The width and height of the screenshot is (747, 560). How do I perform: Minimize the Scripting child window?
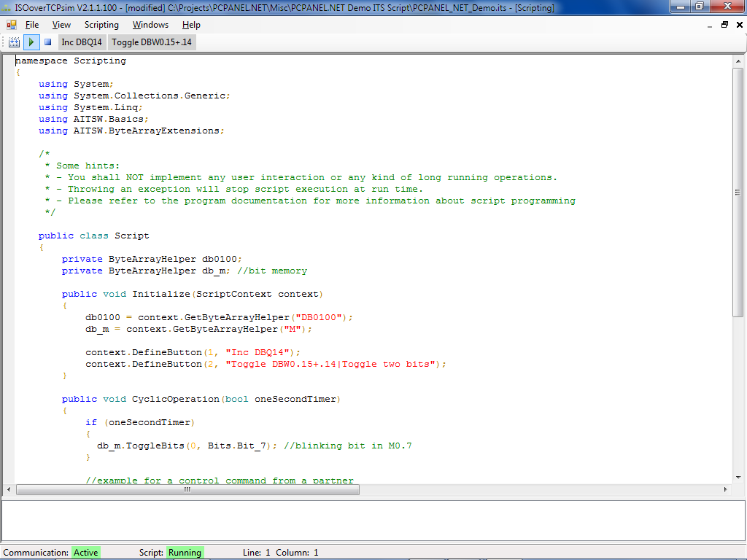point(711,25)
